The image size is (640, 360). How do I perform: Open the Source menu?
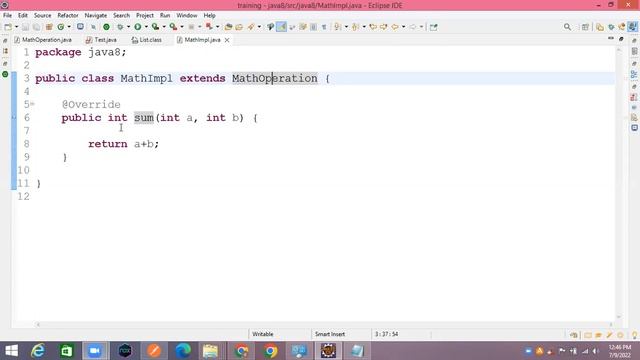[42, 15]
